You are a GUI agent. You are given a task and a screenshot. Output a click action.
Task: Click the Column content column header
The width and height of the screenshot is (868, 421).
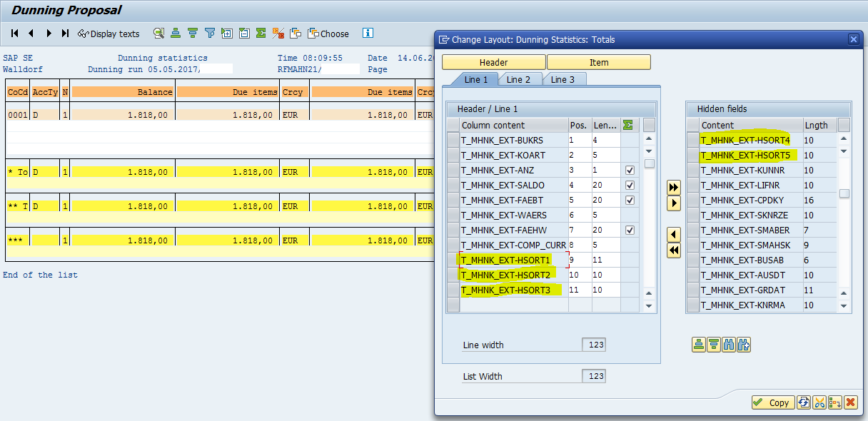pos(514,126)
